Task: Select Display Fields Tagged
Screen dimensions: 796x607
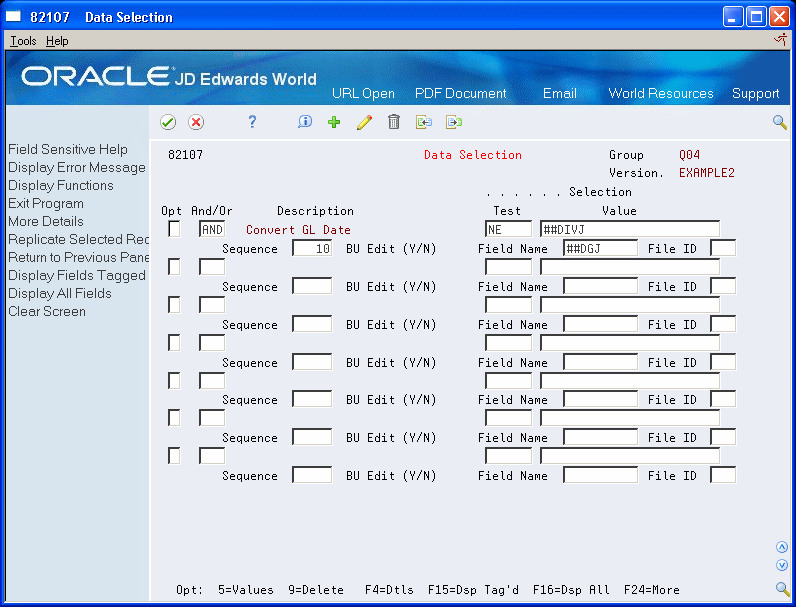Action: [77, 276]
